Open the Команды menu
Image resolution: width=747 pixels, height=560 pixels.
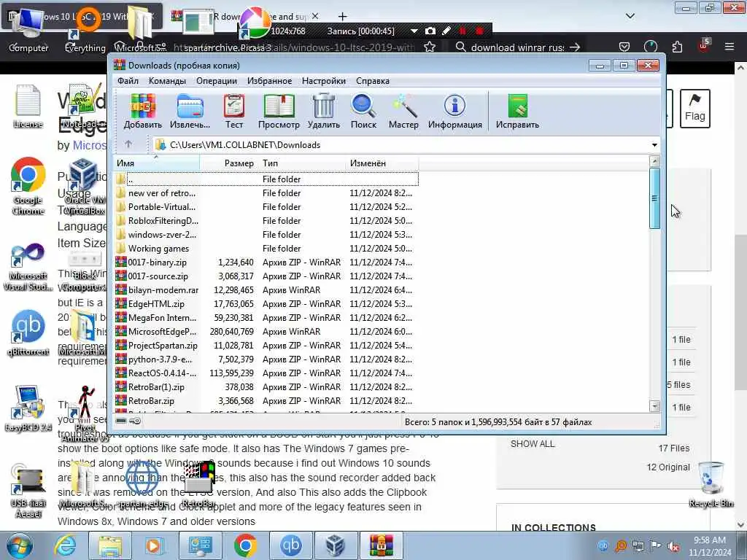click(167, 81)
